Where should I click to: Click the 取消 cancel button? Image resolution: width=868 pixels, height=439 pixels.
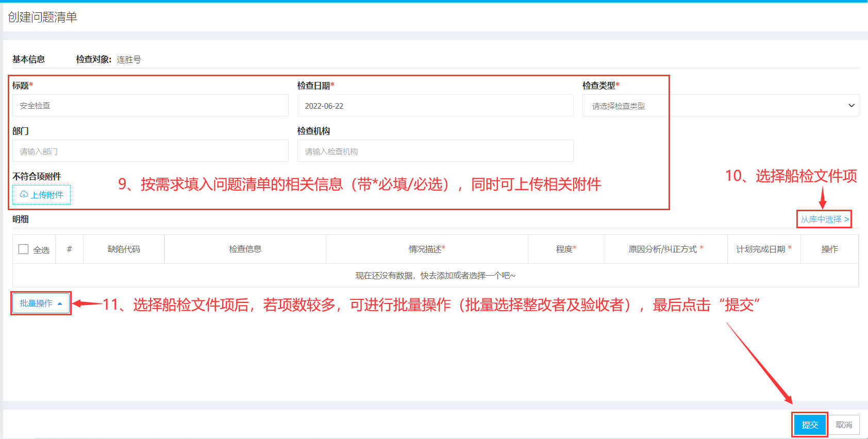coord(844,425)
